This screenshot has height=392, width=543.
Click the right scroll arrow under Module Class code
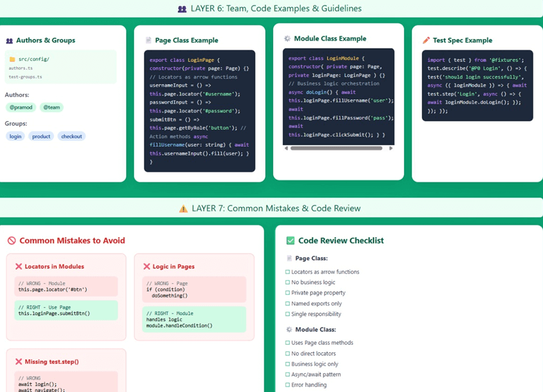pos(391,148)
